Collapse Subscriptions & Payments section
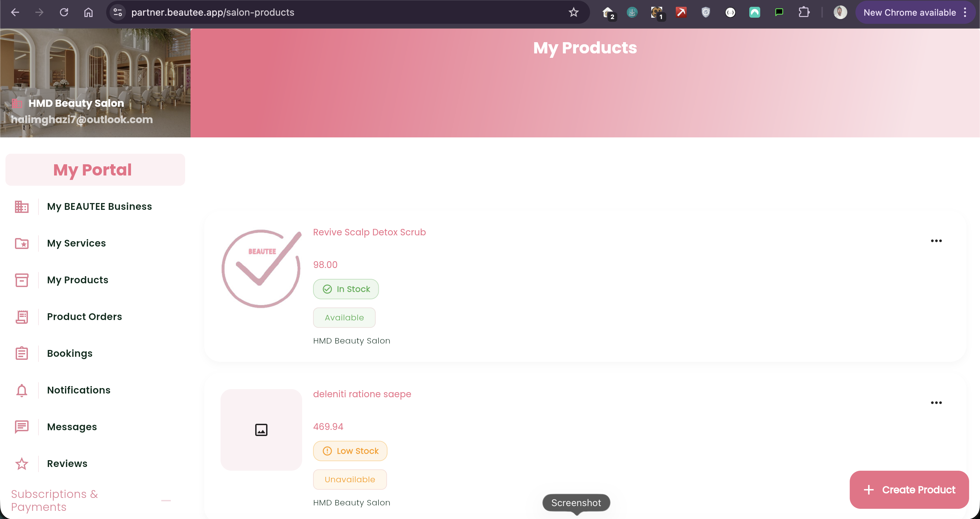Image resolution: width=980 pixels, height=519 pixels. 166,500
